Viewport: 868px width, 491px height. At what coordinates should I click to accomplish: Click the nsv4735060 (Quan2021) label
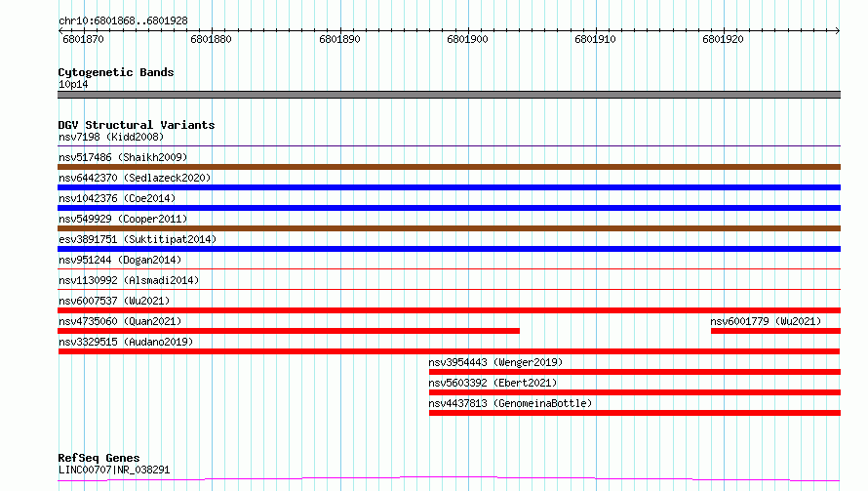click(x=120, y=321)
